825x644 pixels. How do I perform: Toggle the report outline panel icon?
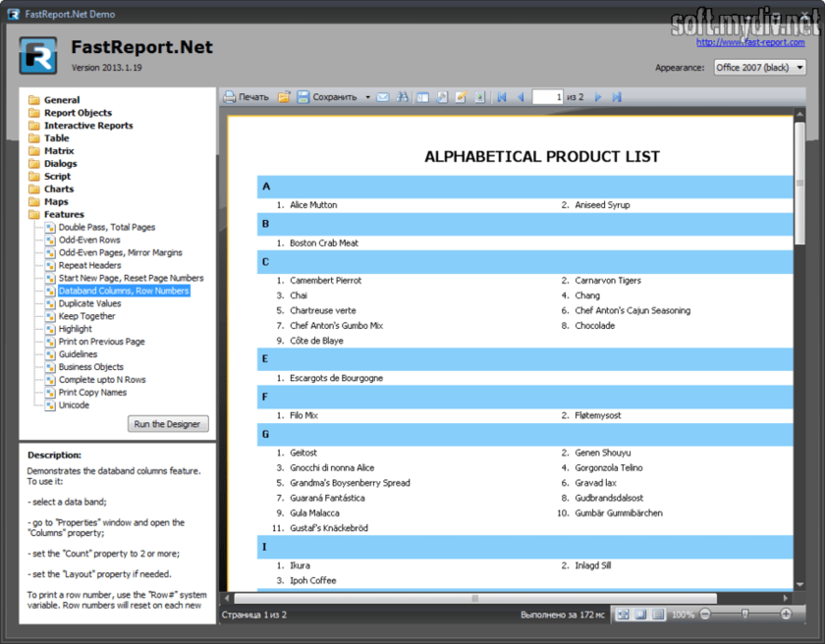pyautogui.click(x=422, y=97)
